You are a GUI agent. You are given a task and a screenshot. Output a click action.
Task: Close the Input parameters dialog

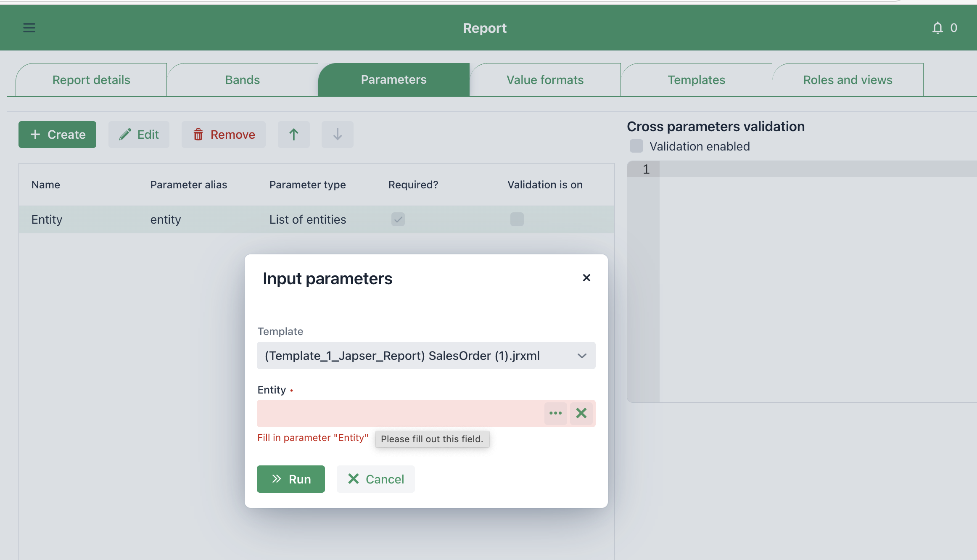tap(586, 277)
